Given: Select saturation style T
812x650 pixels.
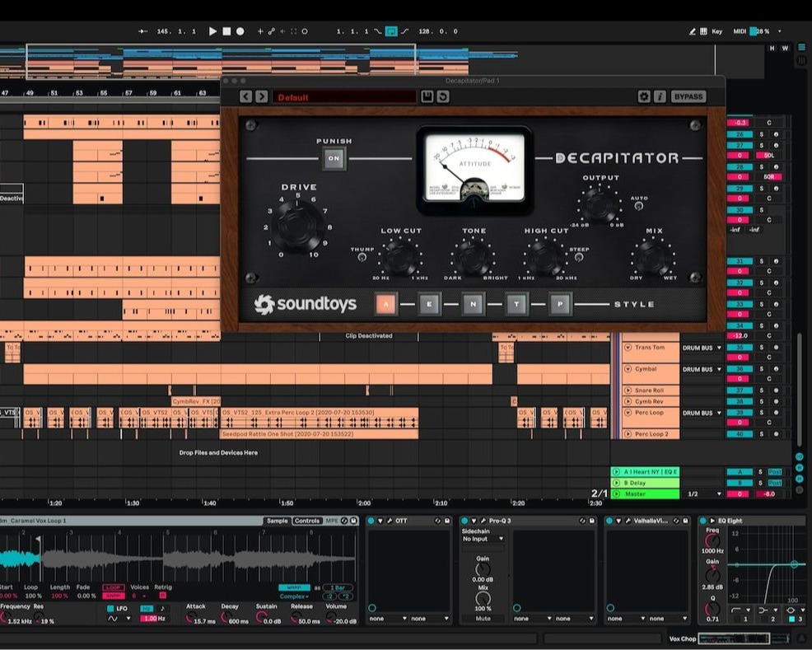Looking at the screenshot, I should click(x=516, y=304).
